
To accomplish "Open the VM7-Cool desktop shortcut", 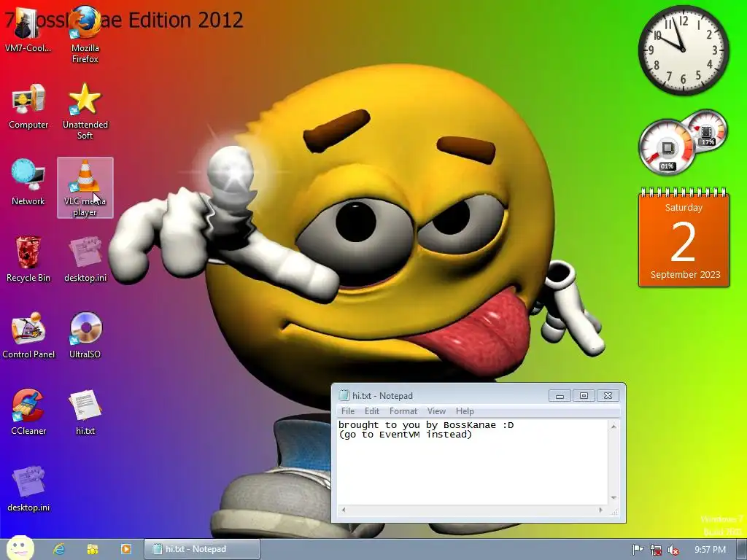I will pos(28,29).
